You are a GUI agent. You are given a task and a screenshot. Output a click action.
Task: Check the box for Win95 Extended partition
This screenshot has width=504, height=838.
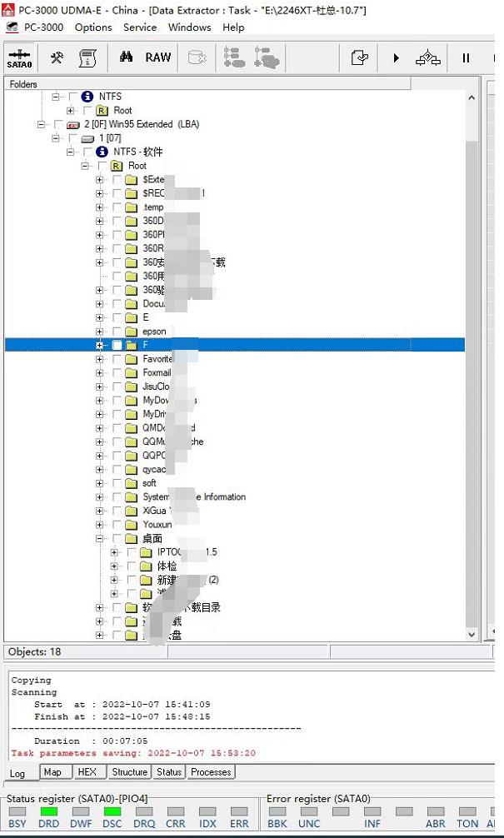tap(58, 124)
